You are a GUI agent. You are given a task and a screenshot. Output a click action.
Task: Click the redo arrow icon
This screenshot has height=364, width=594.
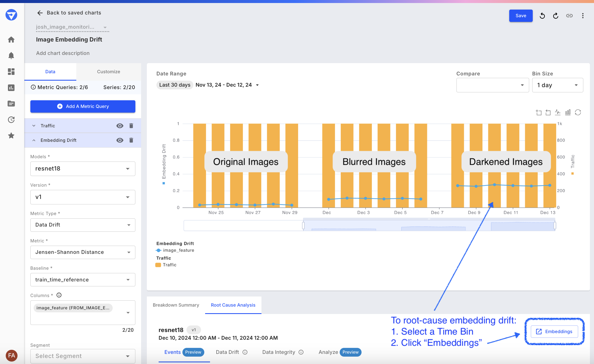pyautogui.click(x=555, y=16)
